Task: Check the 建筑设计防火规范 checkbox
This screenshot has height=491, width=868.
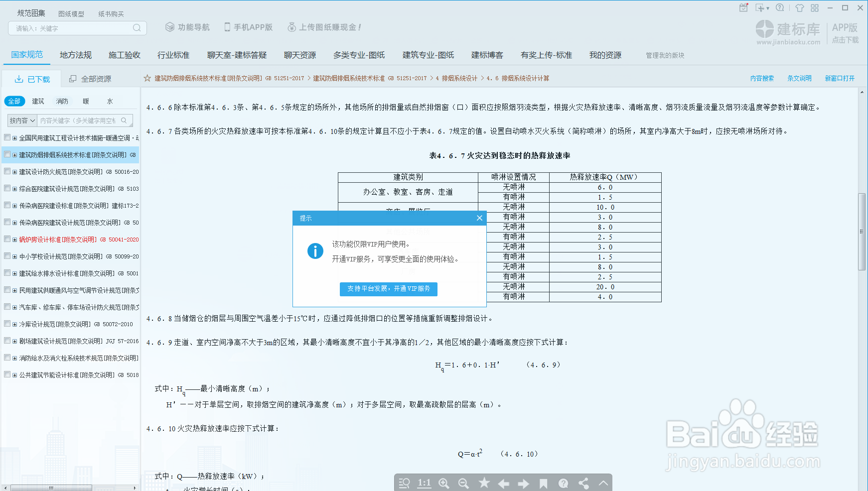Action: coord(7,171)
